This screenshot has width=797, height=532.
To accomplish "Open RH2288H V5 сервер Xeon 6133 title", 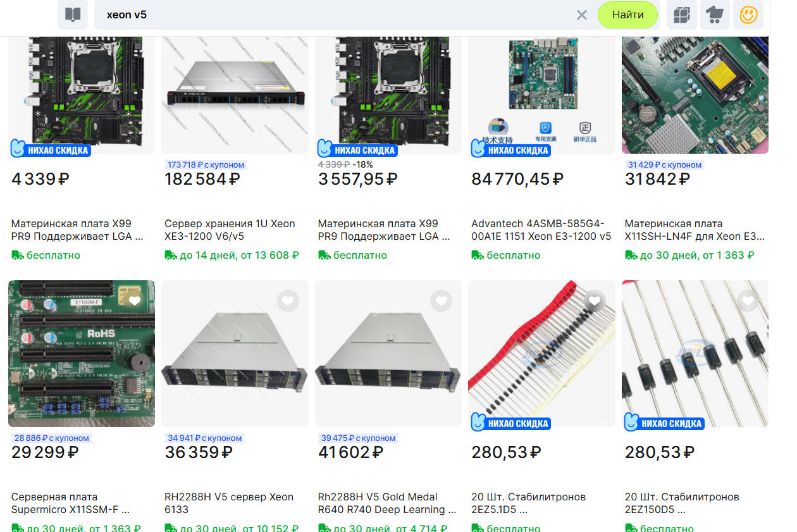I will [229, 503].
